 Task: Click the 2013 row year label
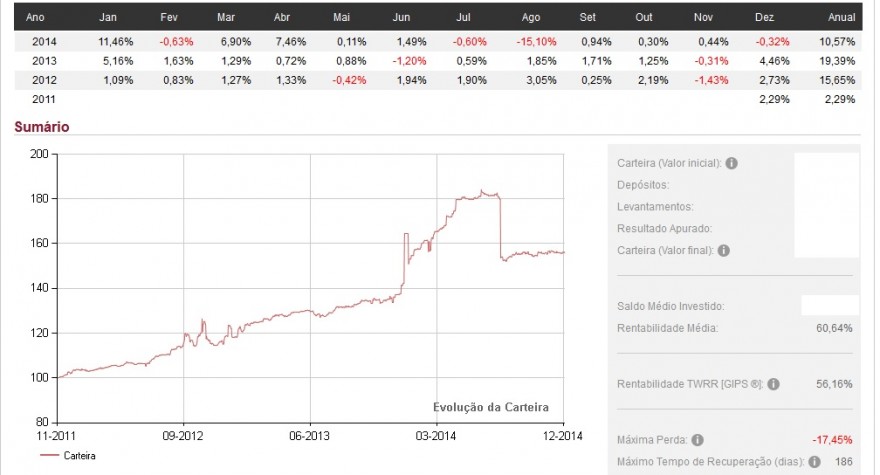coord(44,61)
